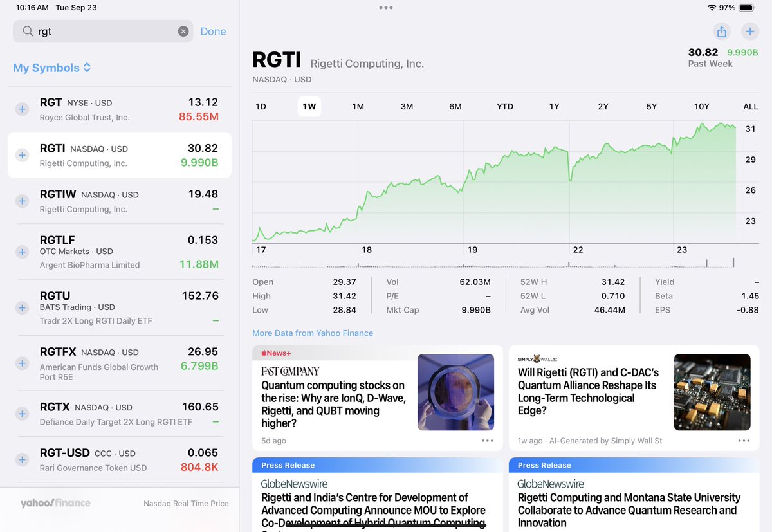Open RGTIW Rigetti warrant result
The image size is (772, 532).
pyautogui.click(x=120, y=201)
